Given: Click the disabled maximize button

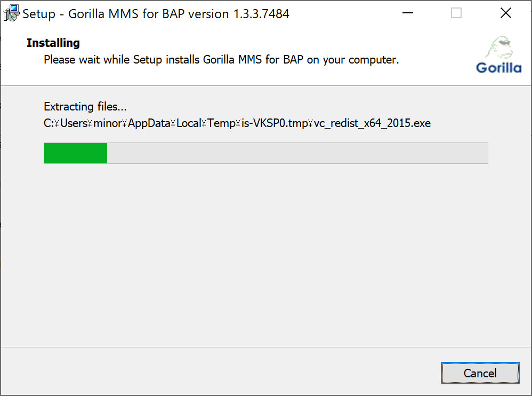Looking at the screenshot, I should [x=456, y=13].
